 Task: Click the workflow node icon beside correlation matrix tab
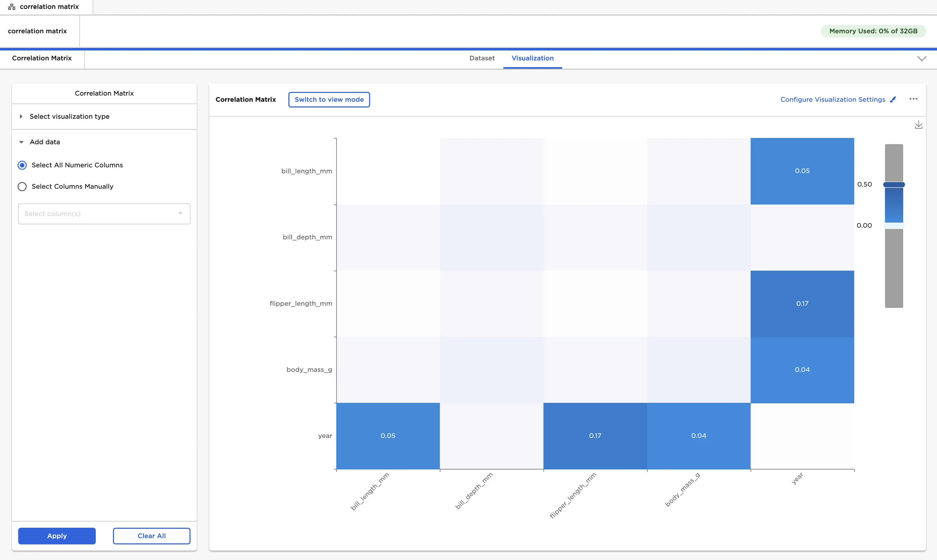12,7
